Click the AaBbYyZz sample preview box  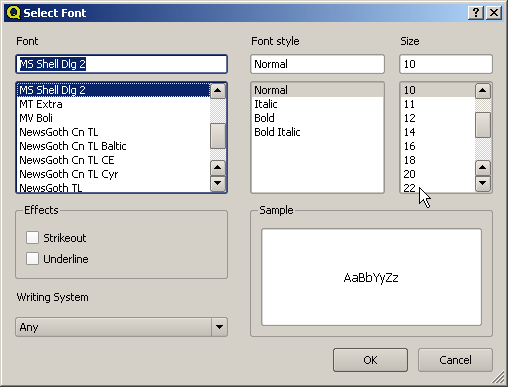click(x=371, y=277)
